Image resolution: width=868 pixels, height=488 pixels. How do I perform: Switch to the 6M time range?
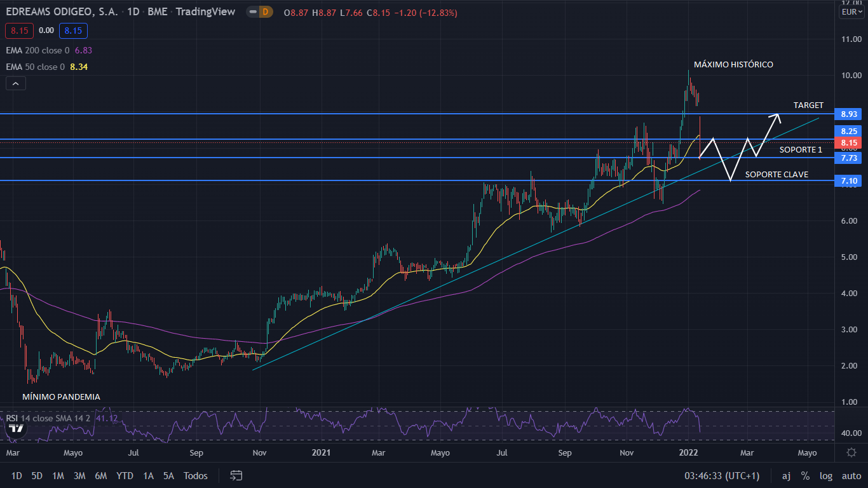pos(100,475)
